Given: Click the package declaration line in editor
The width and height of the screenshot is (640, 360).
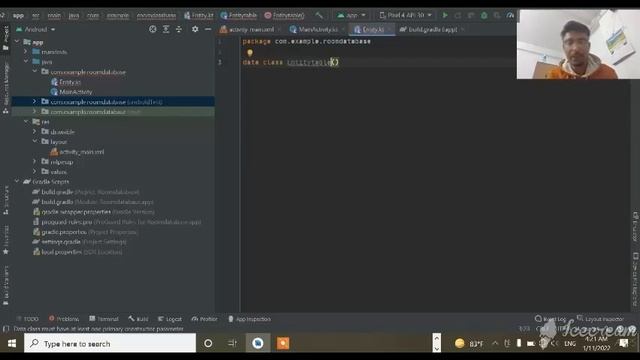Looking at the screenshot, I should 307,41.
